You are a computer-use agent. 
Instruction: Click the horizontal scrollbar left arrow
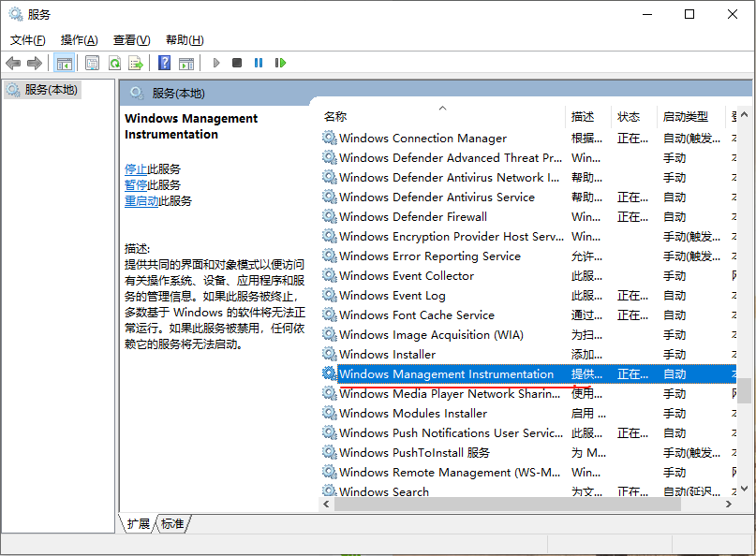pyautogui.click(x=326, y=504)
